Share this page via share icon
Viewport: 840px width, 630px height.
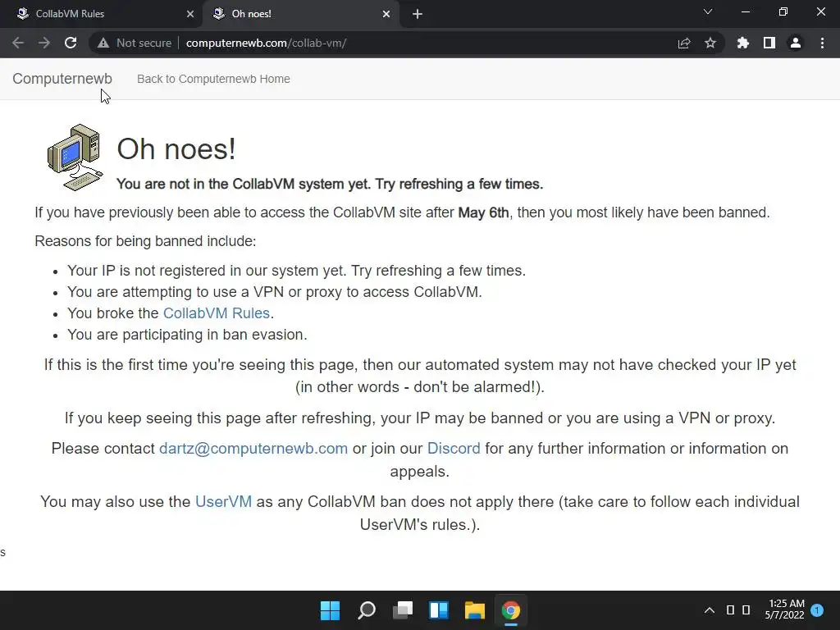point(684,43)
